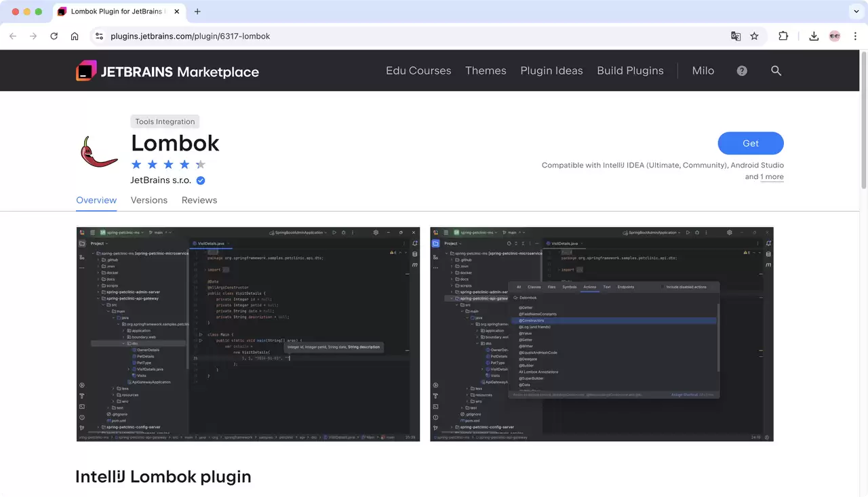
Task: Click the browser home icon
Action: pos(75,36)
